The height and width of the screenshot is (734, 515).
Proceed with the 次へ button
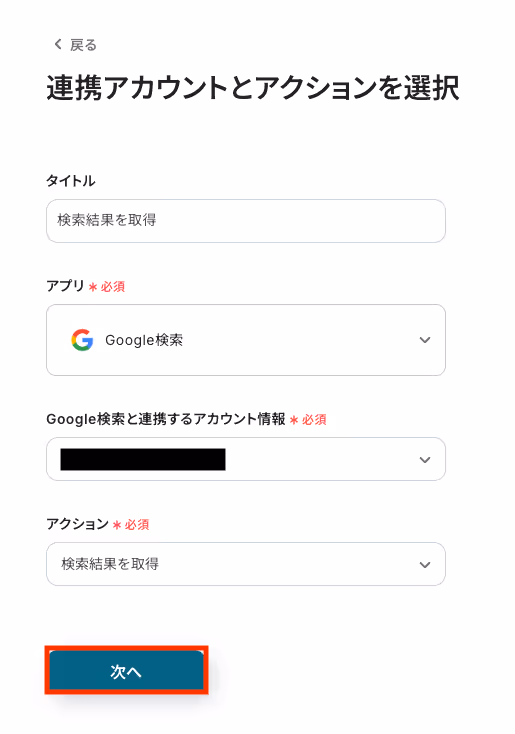[126, 671]
